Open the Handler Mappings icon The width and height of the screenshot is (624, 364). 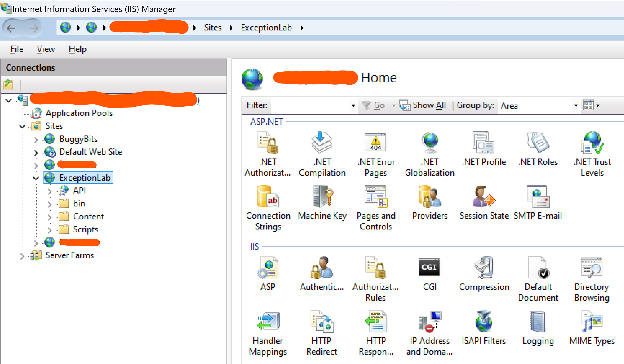coord(268,321)
